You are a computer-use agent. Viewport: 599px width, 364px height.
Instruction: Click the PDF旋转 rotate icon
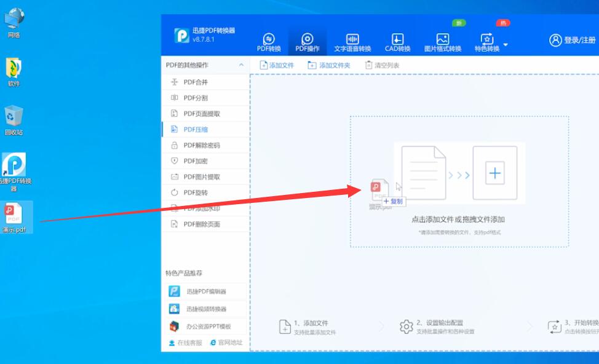click(x=174, y=192)
